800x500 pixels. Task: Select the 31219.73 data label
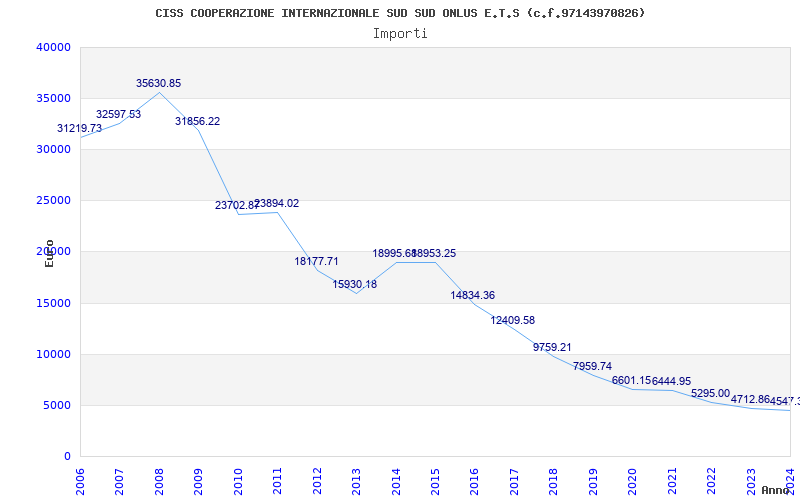click(x=79, y=129)
